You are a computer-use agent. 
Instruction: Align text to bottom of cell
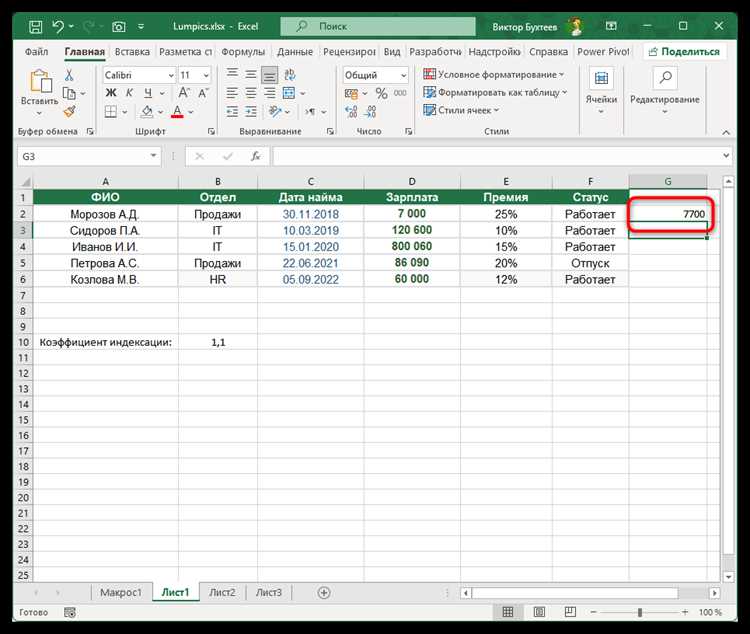point(269,75)
